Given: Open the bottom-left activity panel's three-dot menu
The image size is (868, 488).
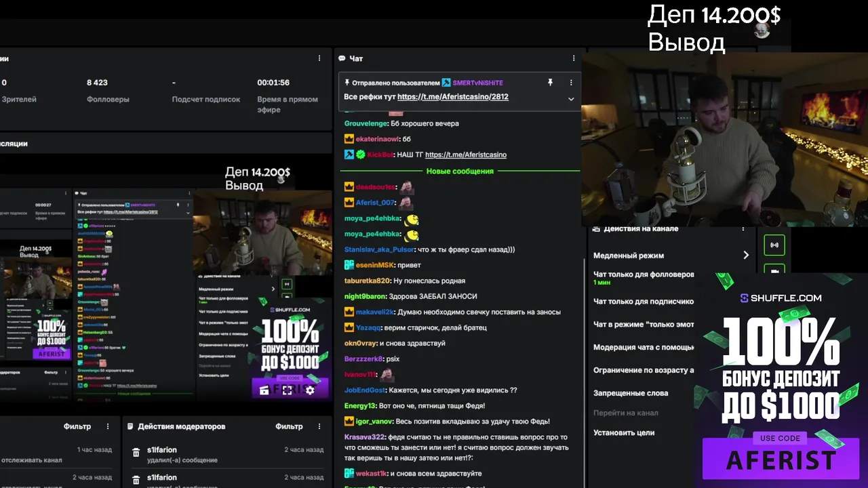Looking at the screenshot, I should tap(108, 426).
